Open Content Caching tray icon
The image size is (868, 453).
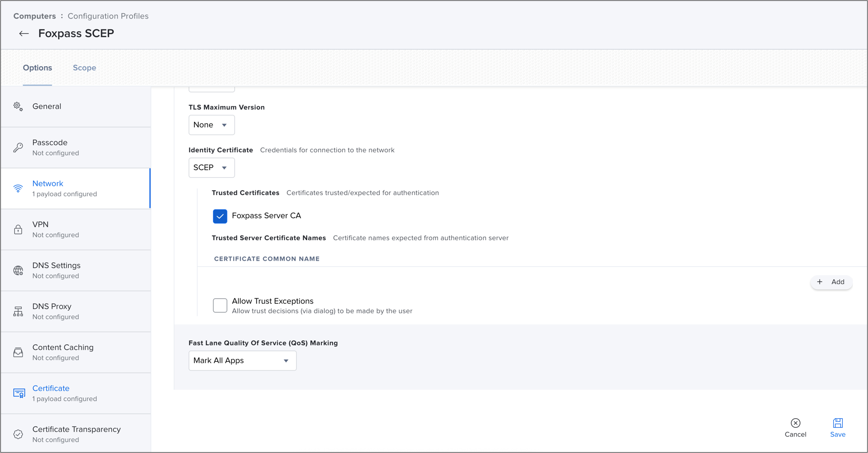[18, 352]
